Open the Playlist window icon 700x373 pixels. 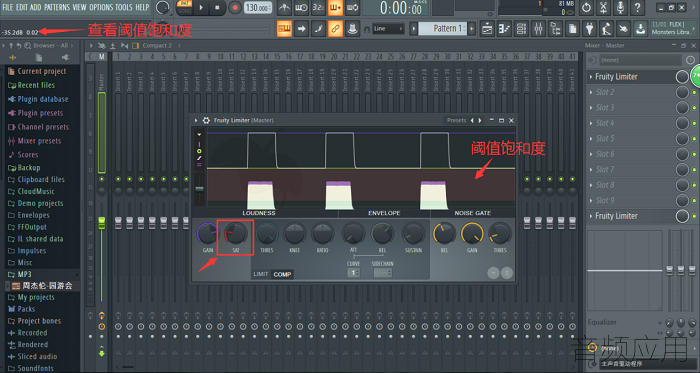point(487,29)
